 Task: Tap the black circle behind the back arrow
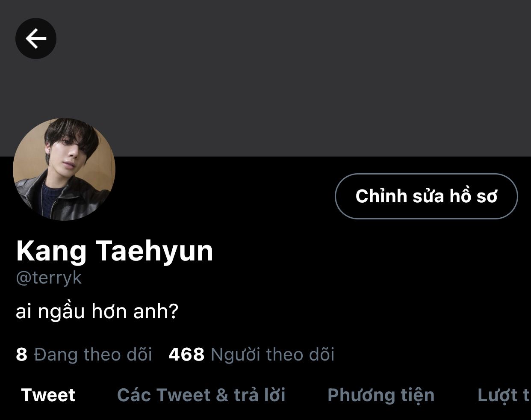coord(36,38)
